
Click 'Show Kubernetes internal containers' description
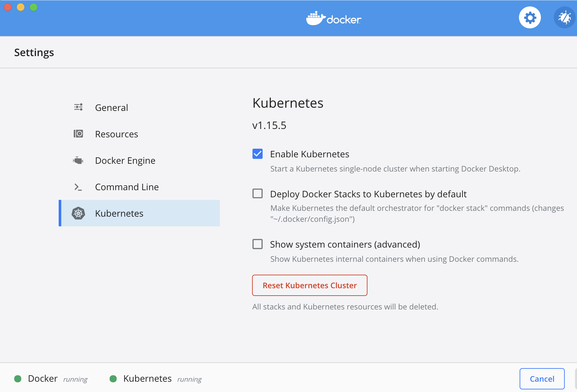[x=394, y=259]
